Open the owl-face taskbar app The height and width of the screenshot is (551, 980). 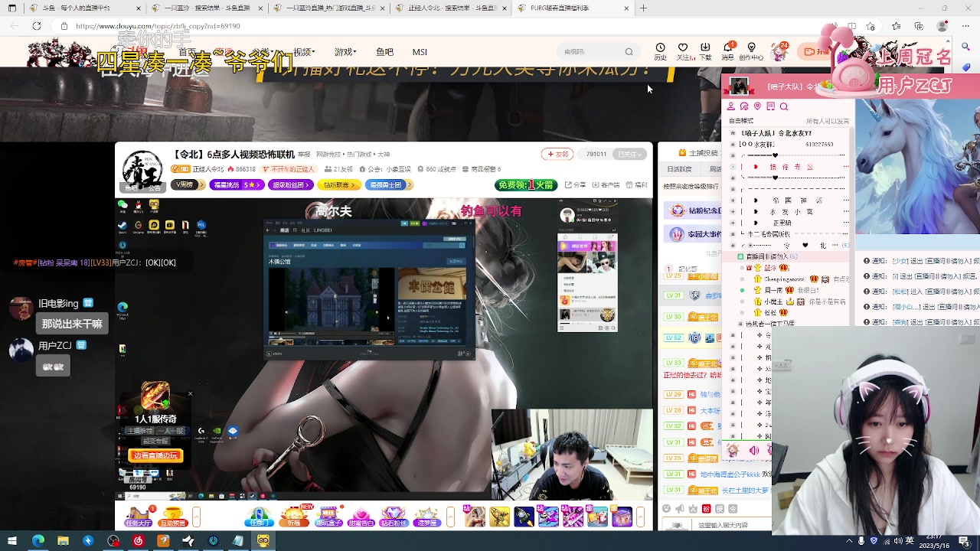coord(263,541)
